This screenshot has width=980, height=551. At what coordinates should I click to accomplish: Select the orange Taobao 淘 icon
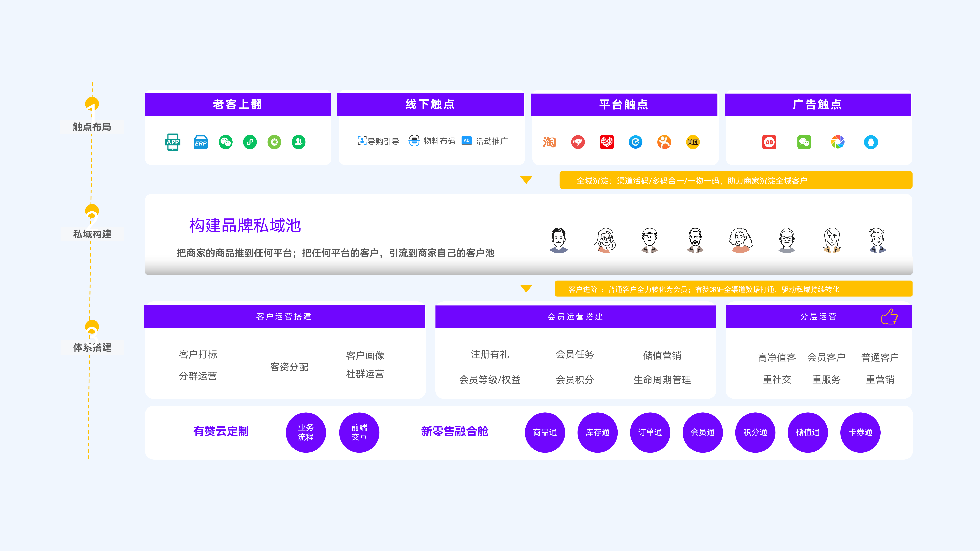pyautogui.click(x=549, y=142)
